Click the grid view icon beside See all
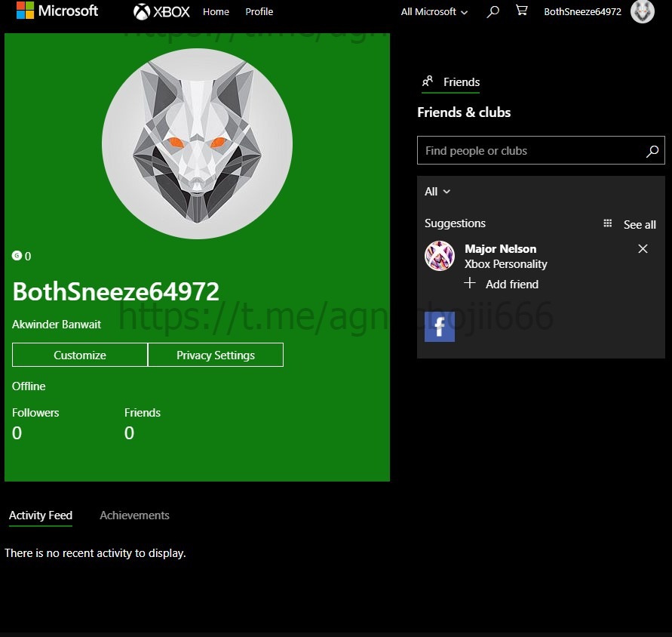This screenshot has height=637, width=672. (608, 223)
